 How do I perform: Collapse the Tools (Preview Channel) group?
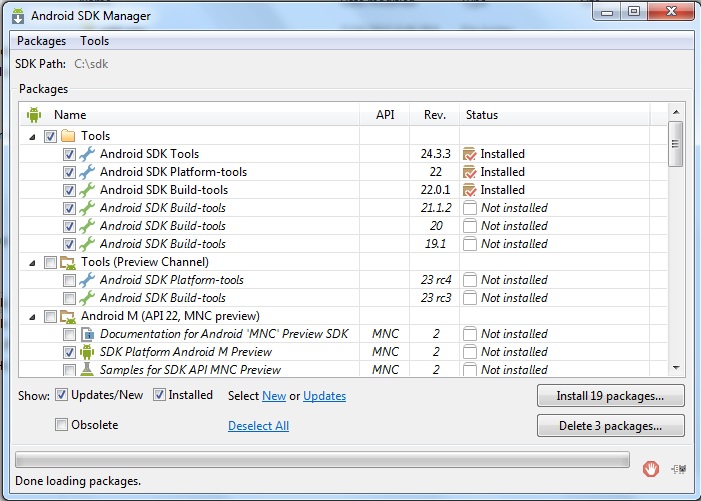click(x=34, y=263)
